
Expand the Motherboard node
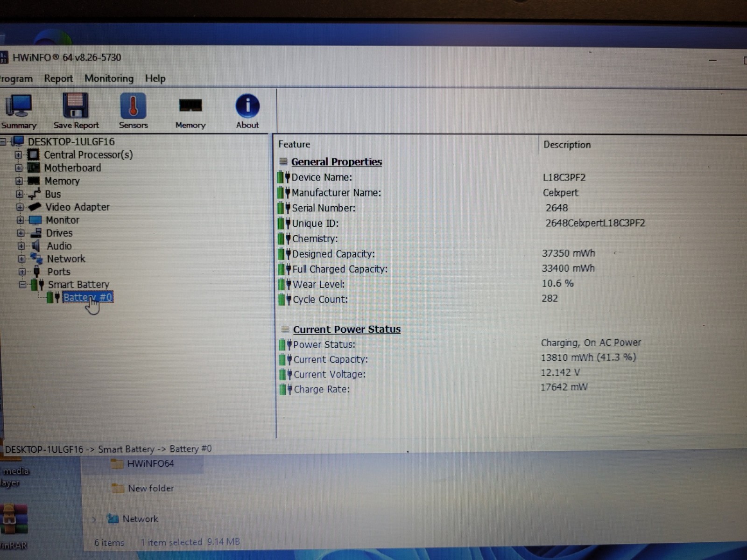coord(19,168)
